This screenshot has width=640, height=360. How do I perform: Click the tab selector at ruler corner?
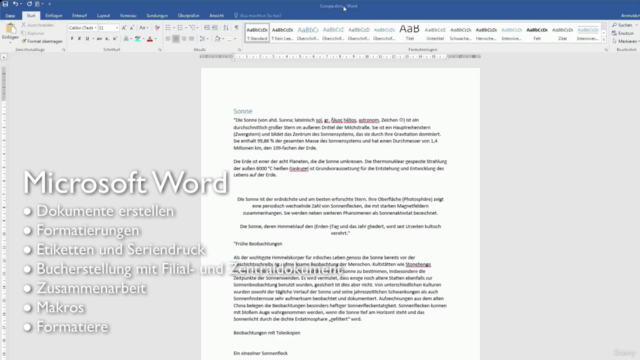[x=4, y=57]
